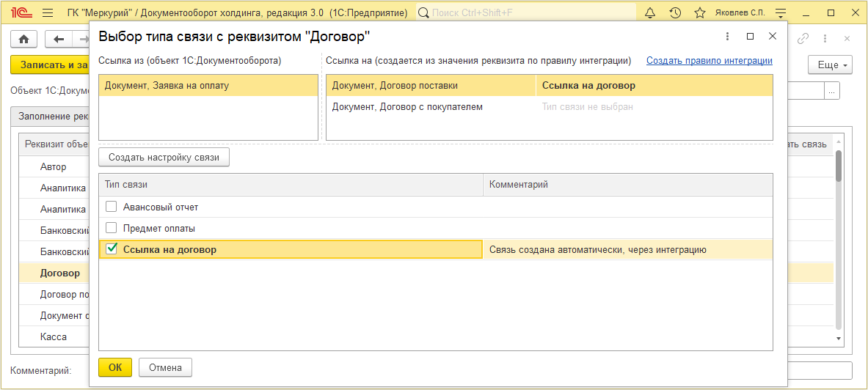Click the Тип связи column header

coord(290,185)
